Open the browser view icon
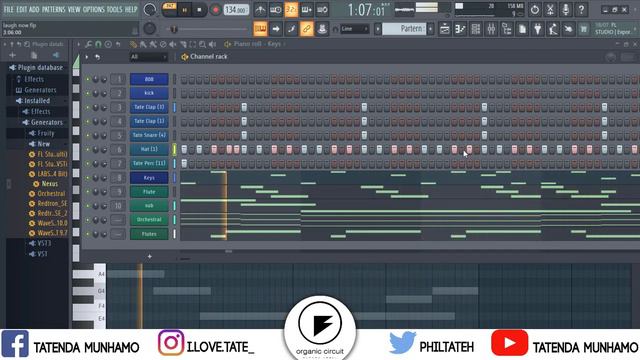The width and height of the screenshot is (640, 360). coord(507,29)
